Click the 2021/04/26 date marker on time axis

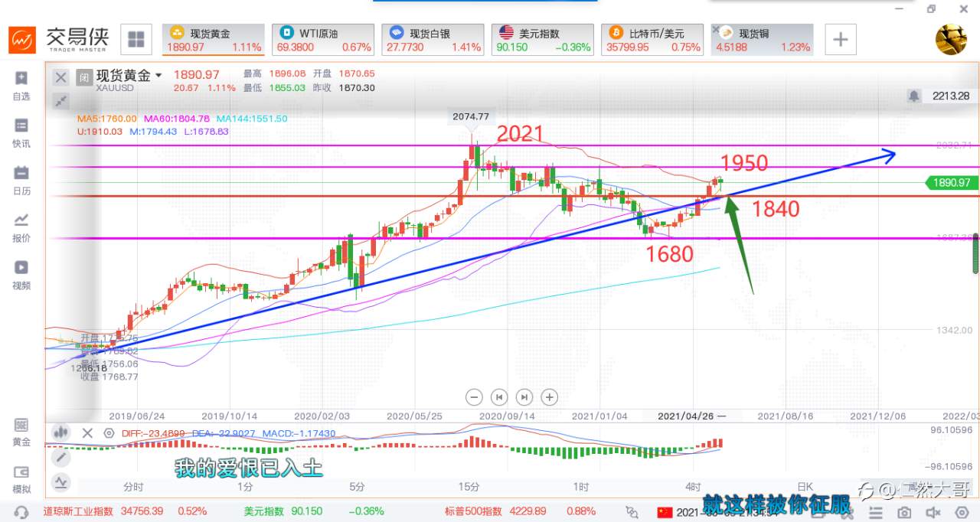tap(688, 416)
